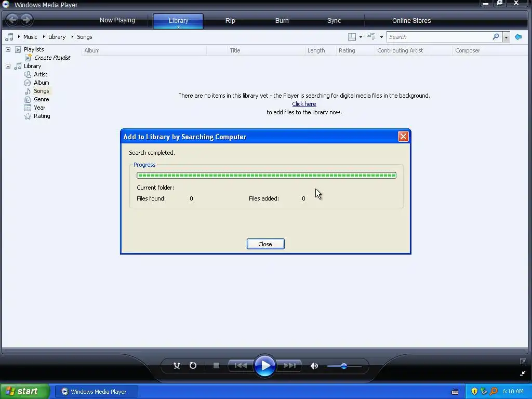Click the Previous track button

coord(241,365)
